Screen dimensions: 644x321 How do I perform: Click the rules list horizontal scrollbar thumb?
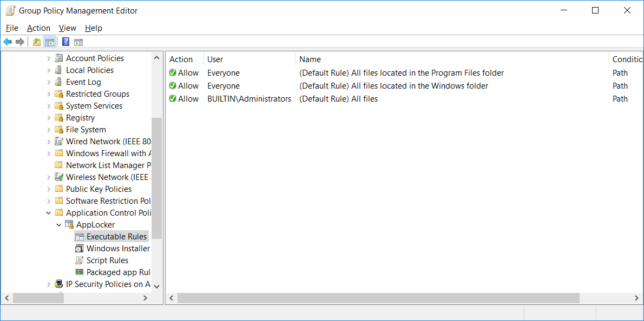point(378,298)
